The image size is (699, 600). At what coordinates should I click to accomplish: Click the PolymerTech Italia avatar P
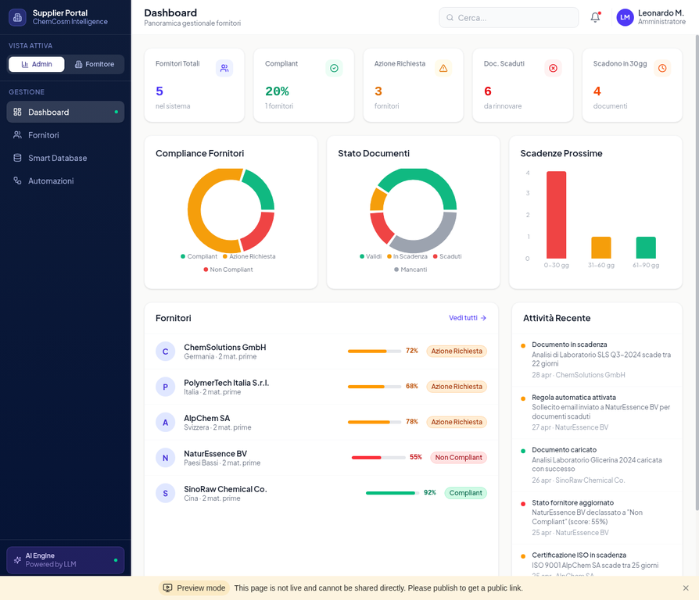[x=165, y=387]
